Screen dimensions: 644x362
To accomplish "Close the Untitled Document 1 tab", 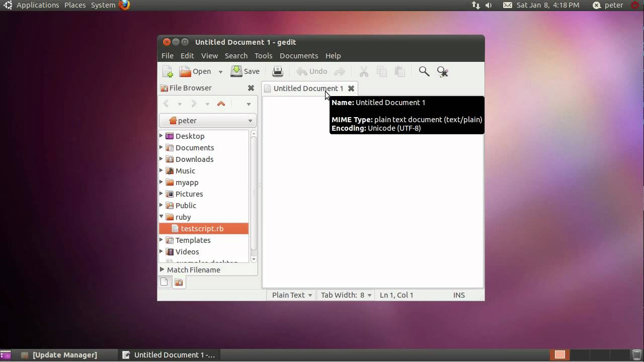I will click(x=351, y=88).
